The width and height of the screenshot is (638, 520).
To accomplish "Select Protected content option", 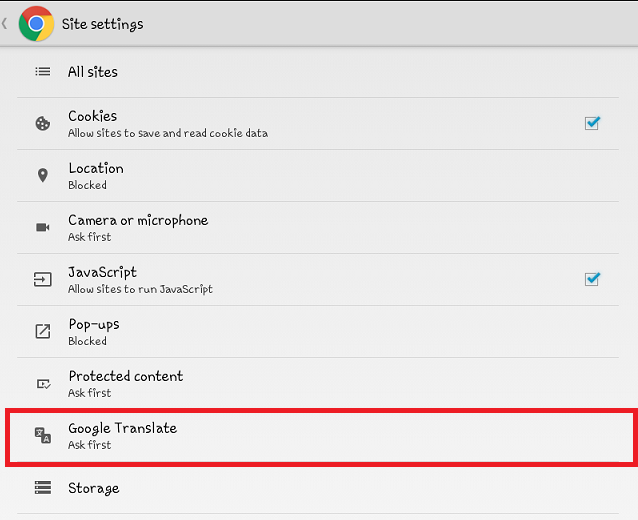I will [x=318, y=384].
